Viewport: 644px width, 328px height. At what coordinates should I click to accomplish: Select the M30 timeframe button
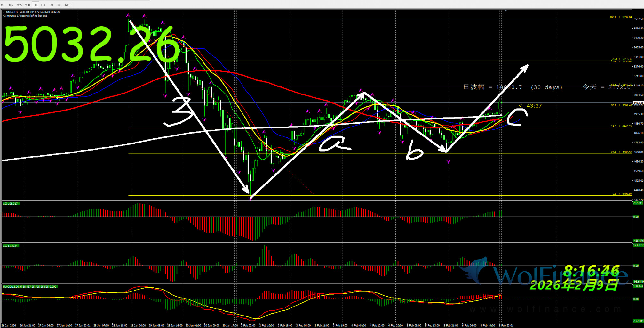pyautogui.click(x=27, y=5)
